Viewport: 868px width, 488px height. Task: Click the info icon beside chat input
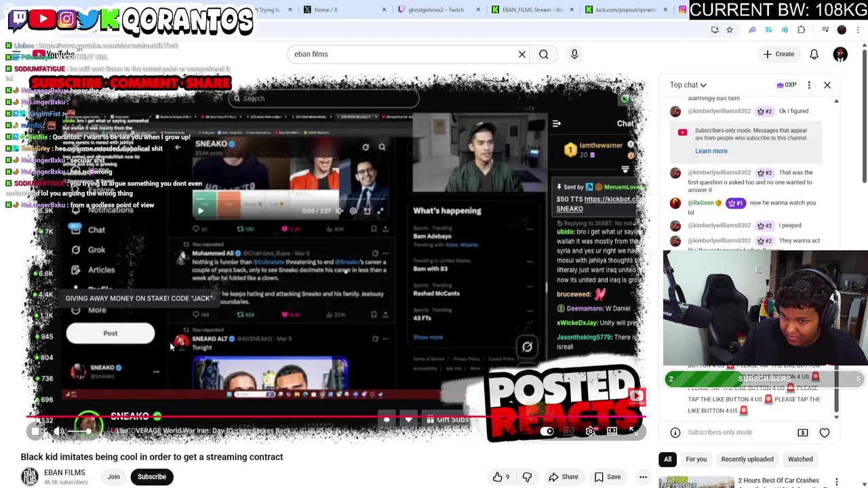tap(675, 432)
